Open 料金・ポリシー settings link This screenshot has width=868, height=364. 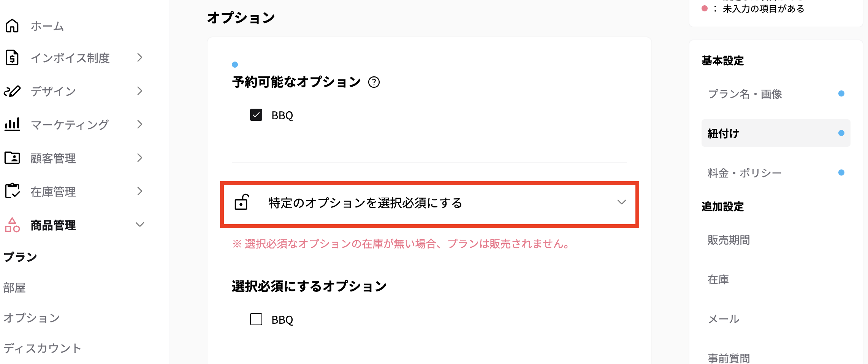coord(745,172)
